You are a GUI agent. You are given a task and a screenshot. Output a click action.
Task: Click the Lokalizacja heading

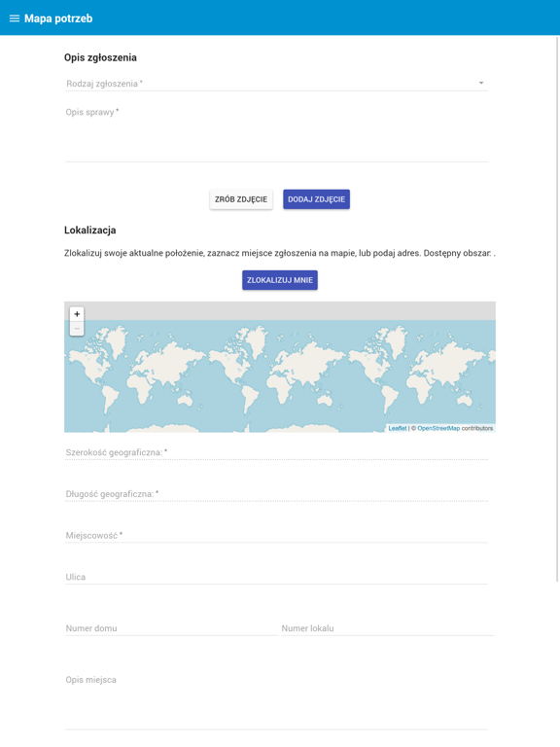[x=90, y=231]
